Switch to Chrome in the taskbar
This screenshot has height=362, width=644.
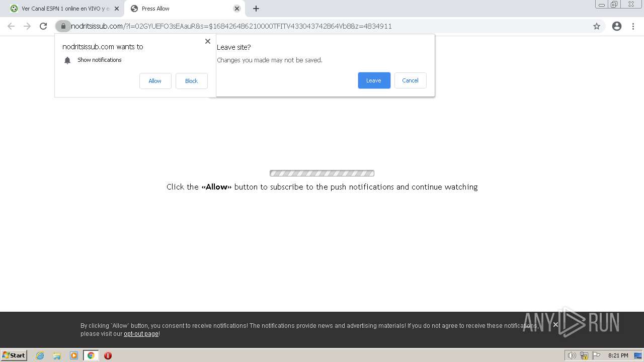(91, 355)
